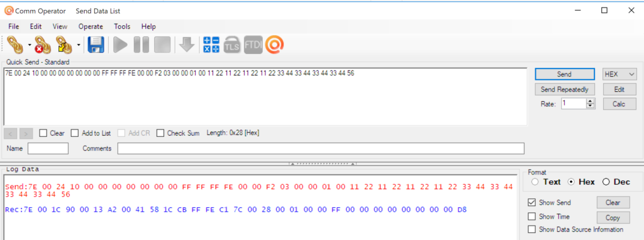
Task: Open the File menu
Action: pyautogui.click(x=14, y=26)
